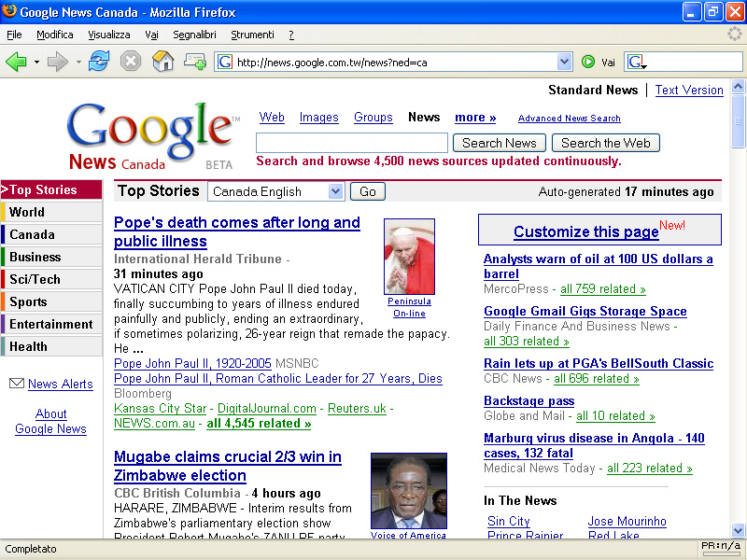The height and width of the screenshot is (560, 747).
Task: Click the Google News search input field
Action: [352, 143]
